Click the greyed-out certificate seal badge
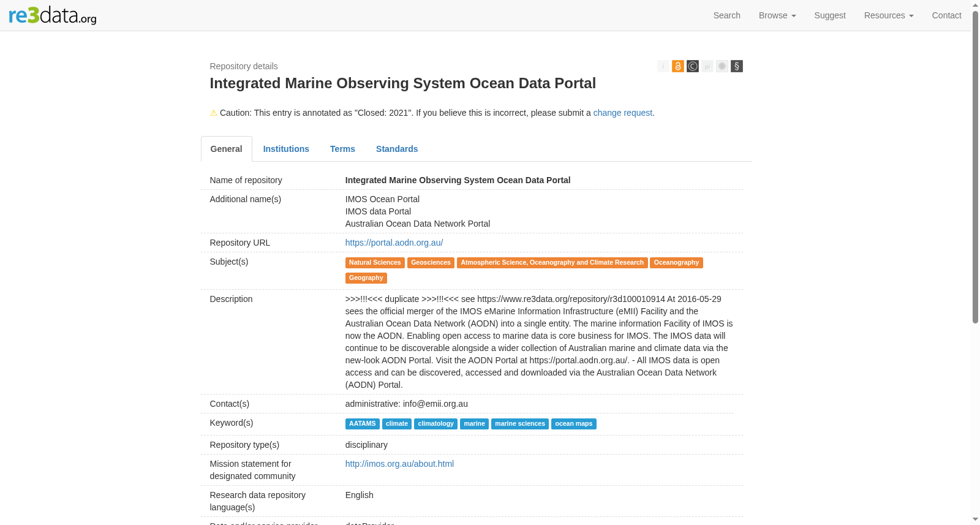 [x=722, y=66]
